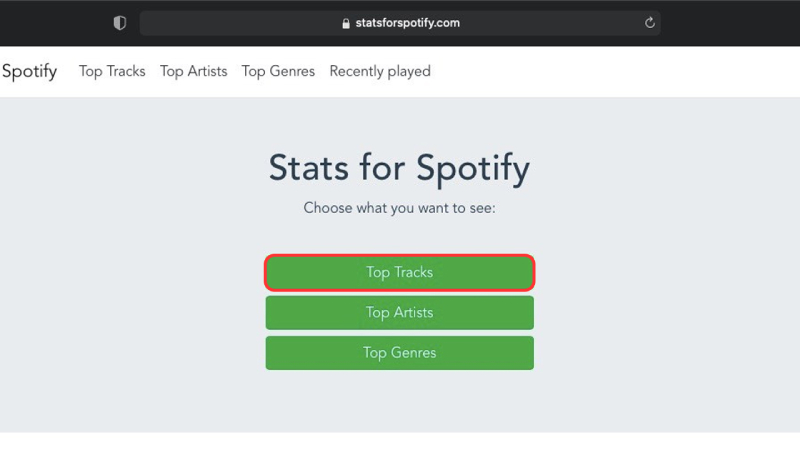Open the shield privacy report icon

[x=120, y=23]
